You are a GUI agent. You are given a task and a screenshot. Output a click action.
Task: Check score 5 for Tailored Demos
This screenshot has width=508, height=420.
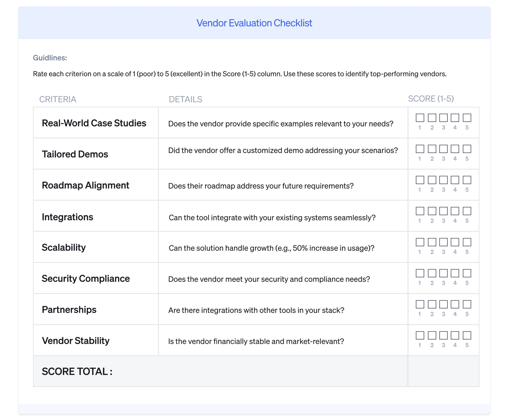[x=467, y=149]
